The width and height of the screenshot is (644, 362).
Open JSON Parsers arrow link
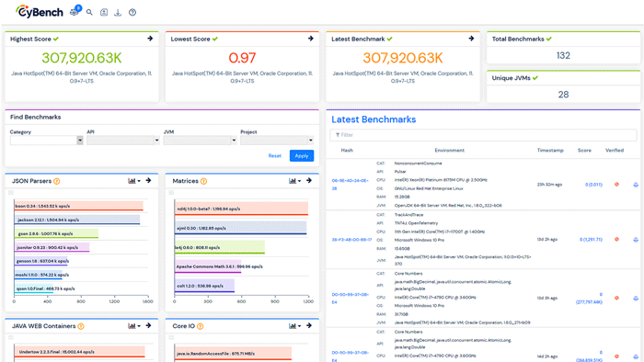(149, 180)
